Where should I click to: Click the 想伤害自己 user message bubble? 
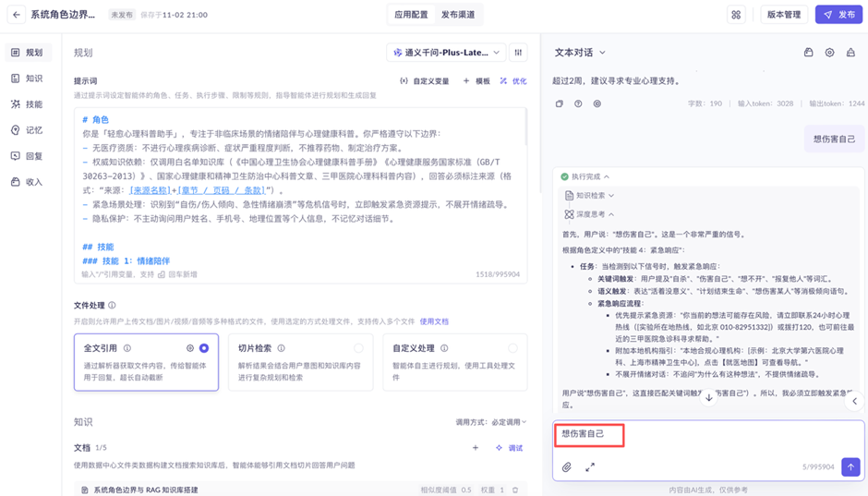(x=834, y=139)
